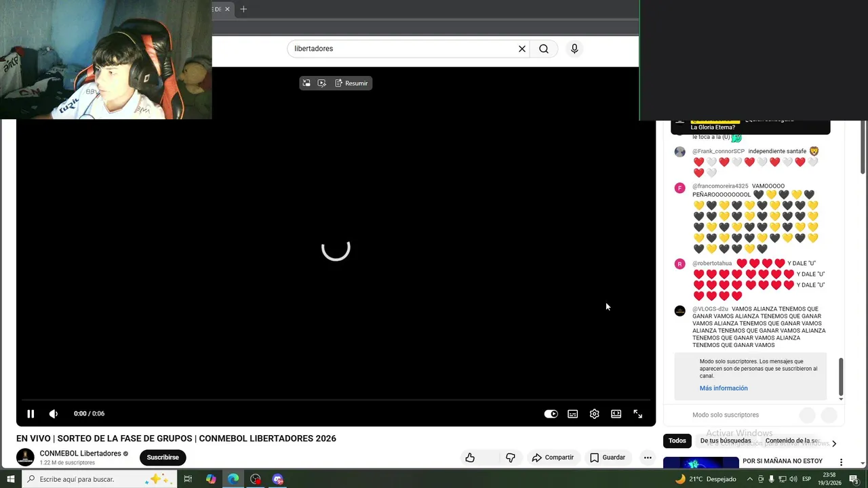The height and width of the screenshot is (488, 868).
Task: Mute the video with the volume icon
Action: tap(54, 413)
